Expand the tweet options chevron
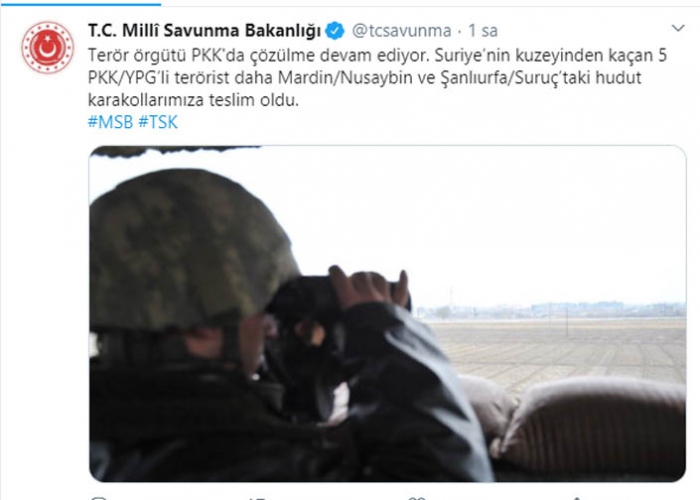Image resolution: width=700 pixels, height=500 pixels. 678,28
